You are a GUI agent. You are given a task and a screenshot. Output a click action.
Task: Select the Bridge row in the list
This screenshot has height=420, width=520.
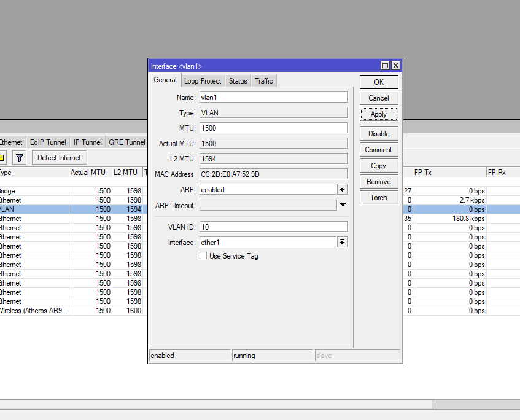pos(73,191)
